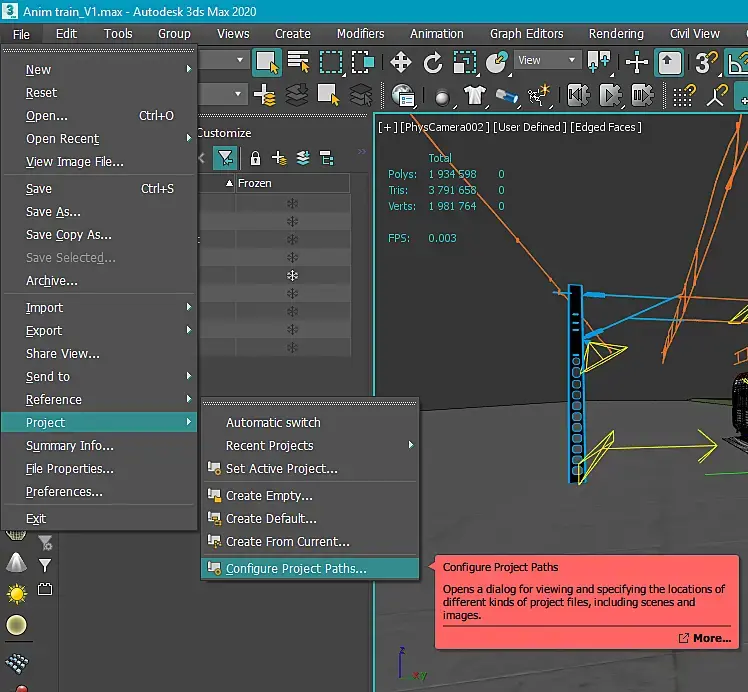Choose Configure Project Paths... menu item
This screenshot has width=748, height=692.
pos(310,568)
